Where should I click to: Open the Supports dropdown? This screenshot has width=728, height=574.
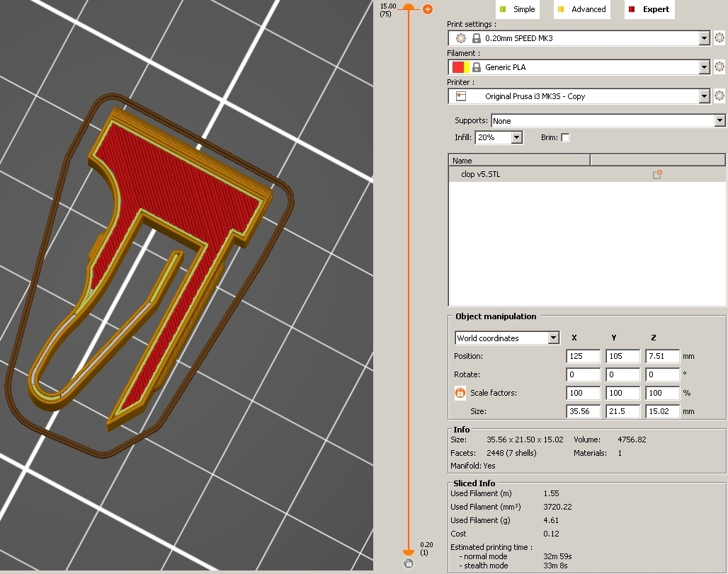pyautogui.click(x=720, y=121)
